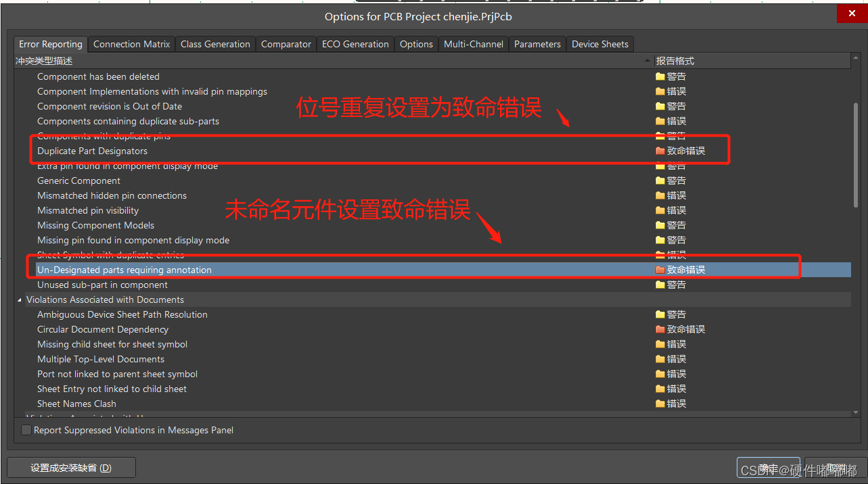Image resolution: width=868 pixels, height=484 pixels.
Task: Enable Report Suppressed Violations in Messages Panel
Action: pyautogui.click(x=26, y=430)
